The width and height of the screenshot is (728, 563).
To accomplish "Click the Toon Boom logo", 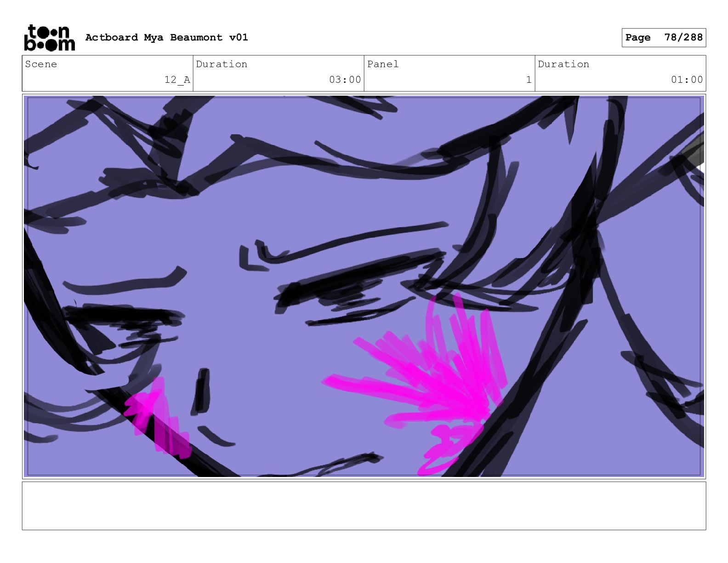I will click(x=49, y=38).
